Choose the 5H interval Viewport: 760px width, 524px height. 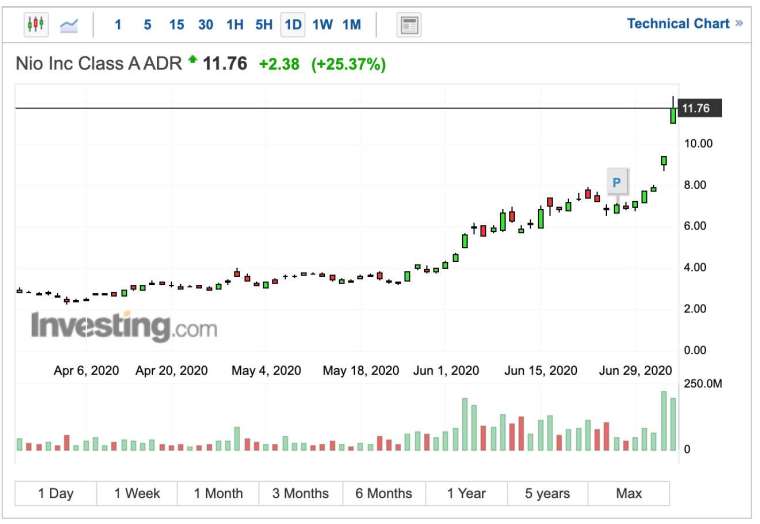(x=264, y=25)
